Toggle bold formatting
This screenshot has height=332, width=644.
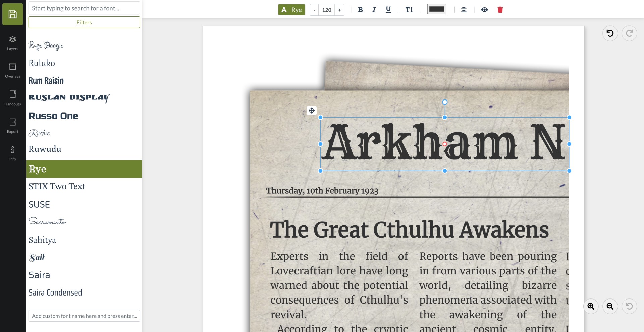tap(360, 10)
